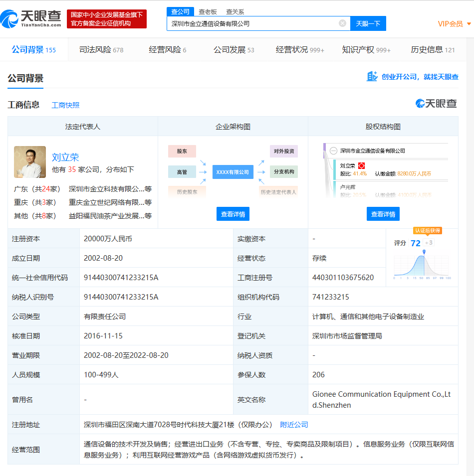The image size is (474, 476).
Task: Open the 经营状况 999+ tab
Action: [300, 50]
